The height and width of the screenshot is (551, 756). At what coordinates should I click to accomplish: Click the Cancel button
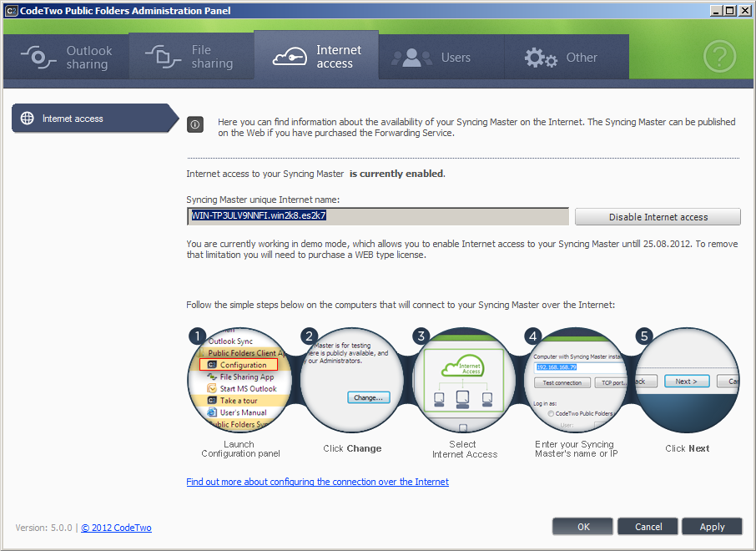point(648,527)
